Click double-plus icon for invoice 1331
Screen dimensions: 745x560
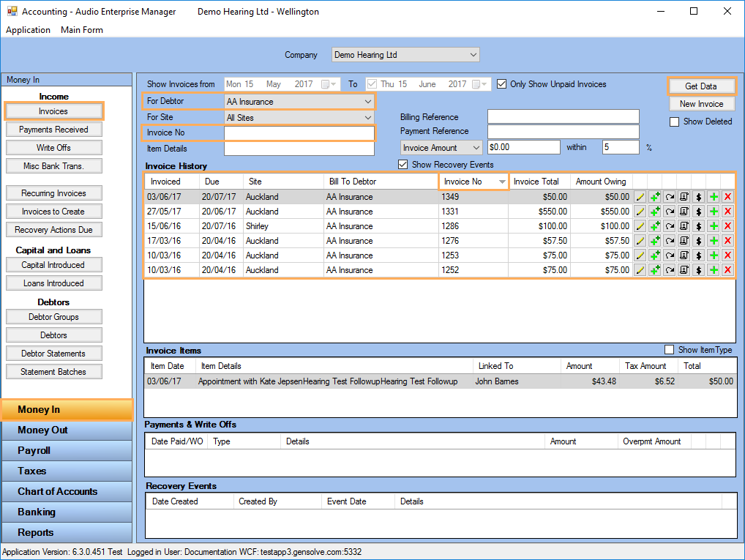(655, 212)
